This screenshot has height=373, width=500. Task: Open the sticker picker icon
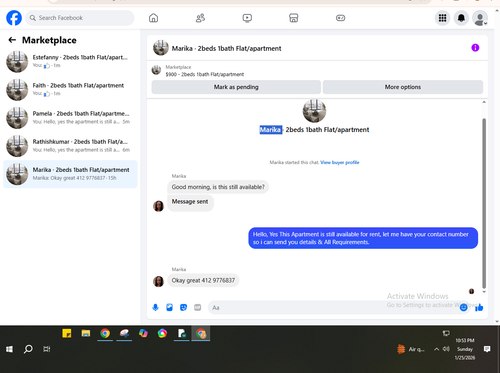point(183,307)
